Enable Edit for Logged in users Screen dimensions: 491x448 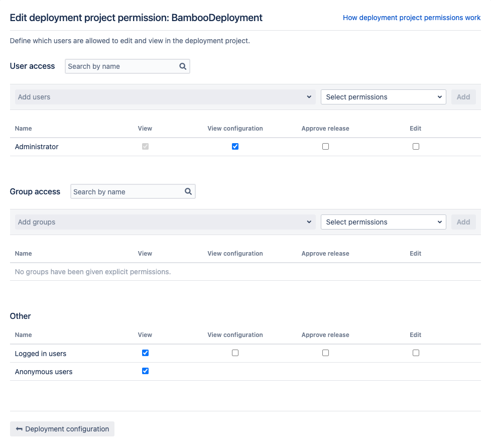tap(416, 353)
